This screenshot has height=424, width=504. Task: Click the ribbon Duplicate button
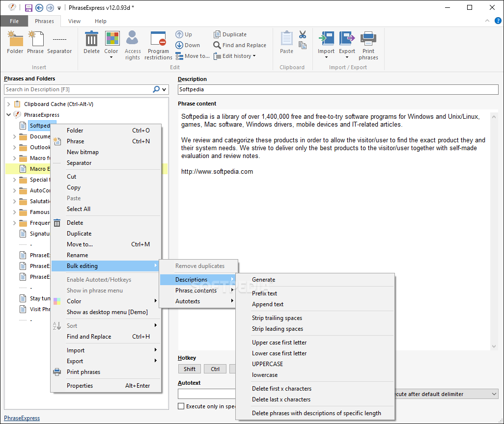click(230, 34)
